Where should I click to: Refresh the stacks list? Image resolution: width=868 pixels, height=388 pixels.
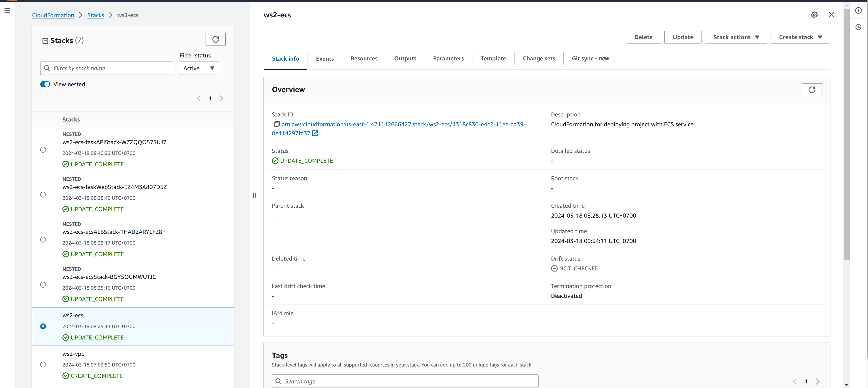click(x=215, y=39)
